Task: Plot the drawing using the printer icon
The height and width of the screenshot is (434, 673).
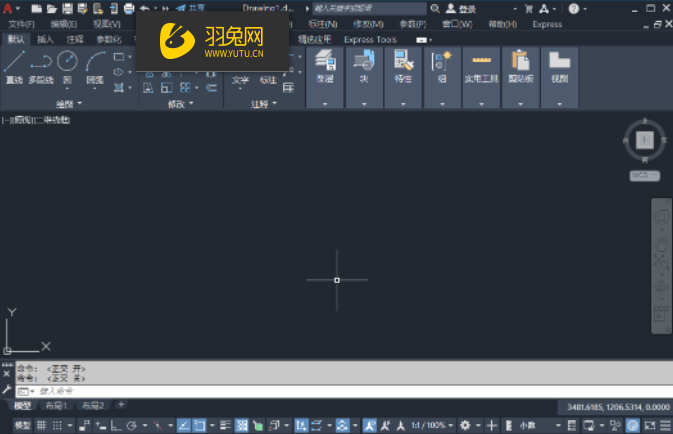Action: pos(129,8)
